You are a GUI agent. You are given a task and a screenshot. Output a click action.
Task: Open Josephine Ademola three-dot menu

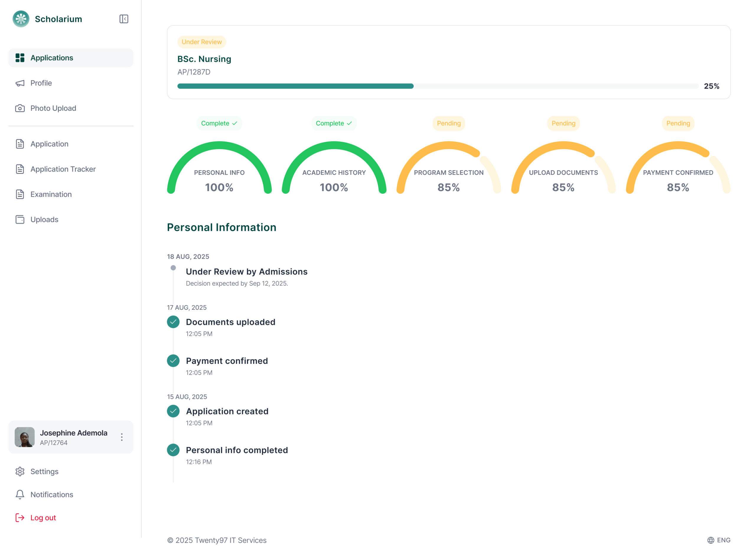(x=121, y=437)
